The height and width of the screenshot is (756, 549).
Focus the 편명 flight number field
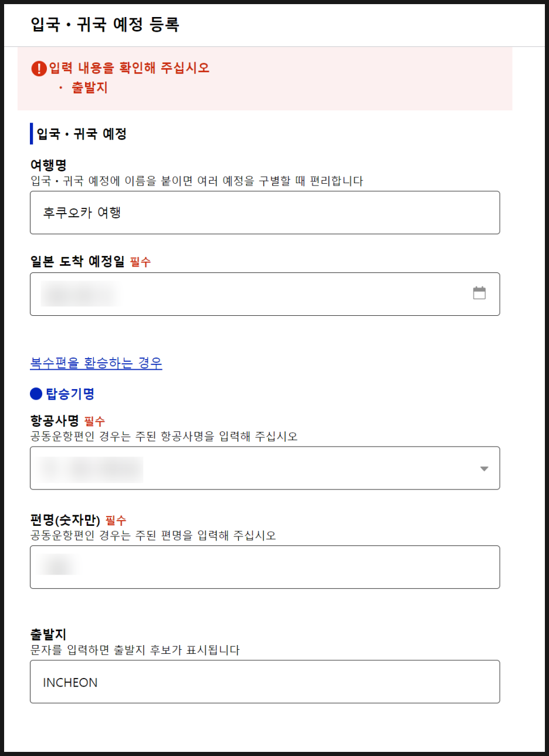tap(264, 566)
